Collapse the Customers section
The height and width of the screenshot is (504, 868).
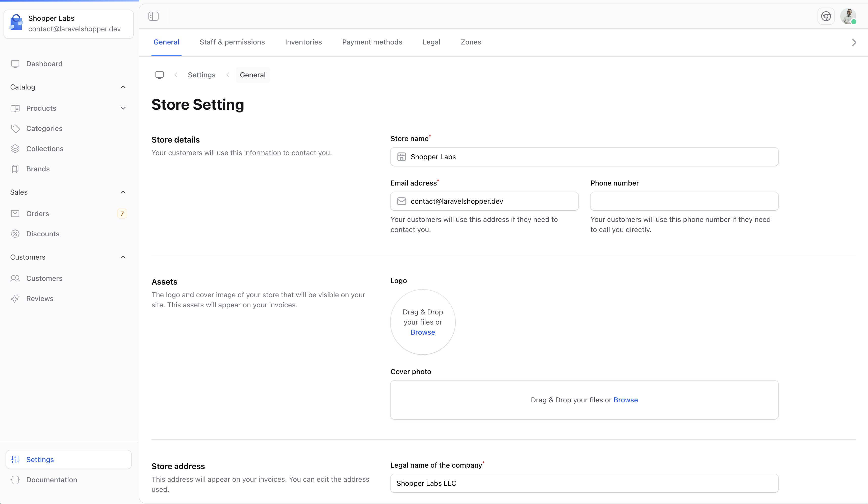pos(123,257)
